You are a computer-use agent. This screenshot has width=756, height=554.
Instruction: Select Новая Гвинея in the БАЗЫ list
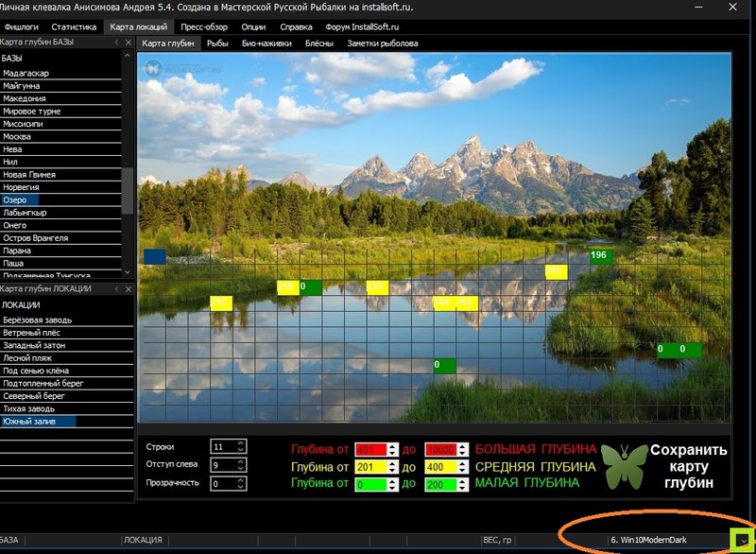60,175
